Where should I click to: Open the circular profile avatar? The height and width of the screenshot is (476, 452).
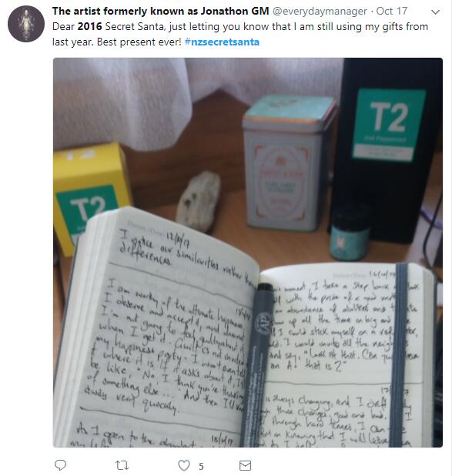26,24
